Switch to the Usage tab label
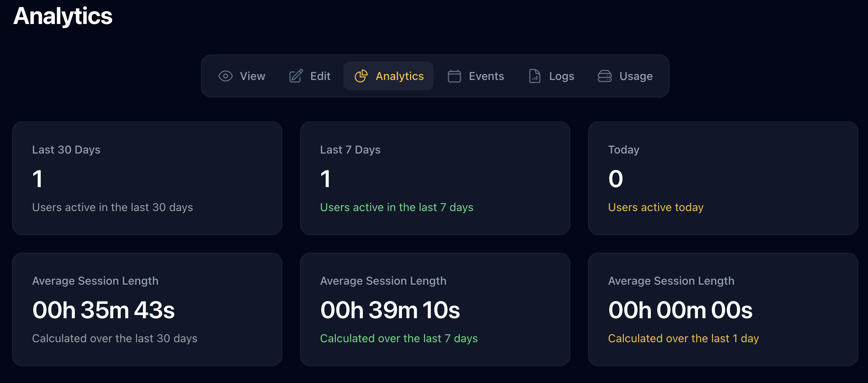The image size is (868, 383). tap(636, 76)
